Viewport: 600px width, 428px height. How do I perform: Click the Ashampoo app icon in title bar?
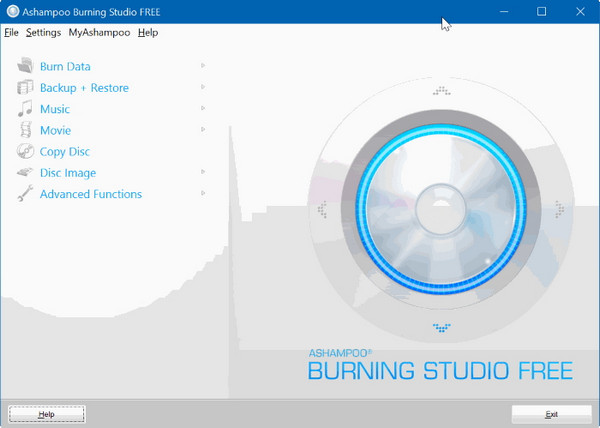[x=11, y=11]
